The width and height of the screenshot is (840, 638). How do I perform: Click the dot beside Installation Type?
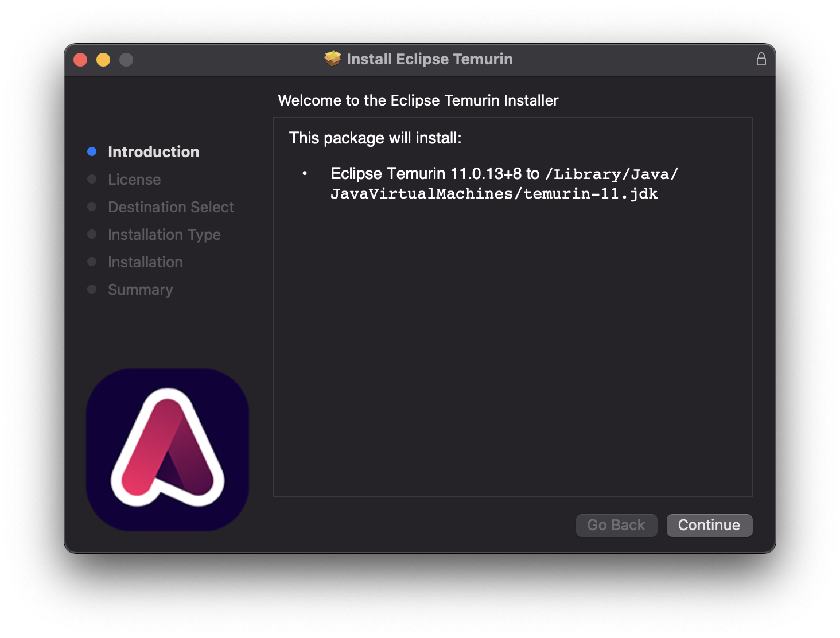[92, 234]
